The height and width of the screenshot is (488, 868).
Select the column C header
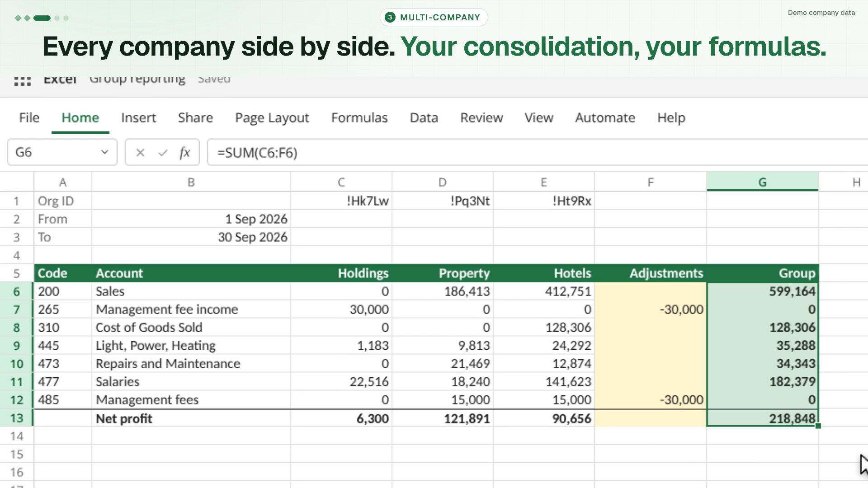341,182
